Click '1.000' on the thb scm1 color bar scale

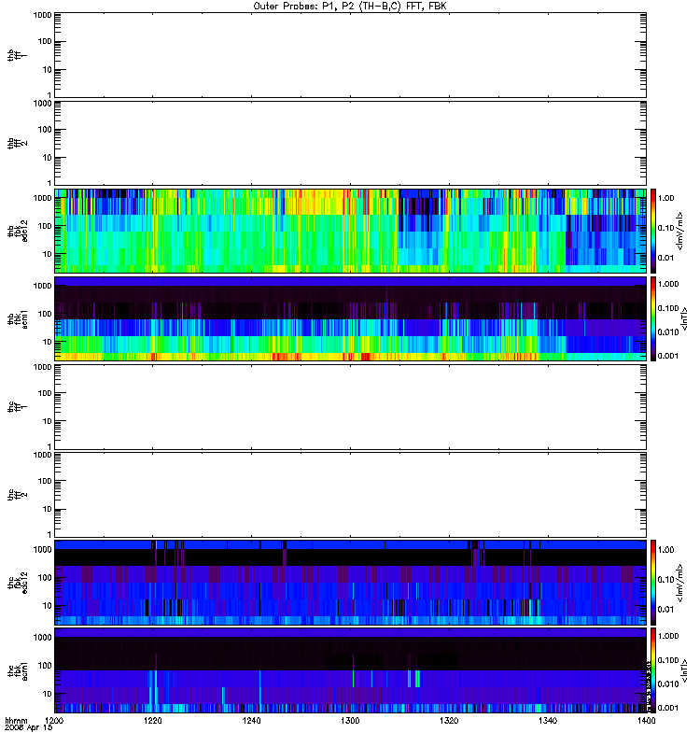(668, 284)
